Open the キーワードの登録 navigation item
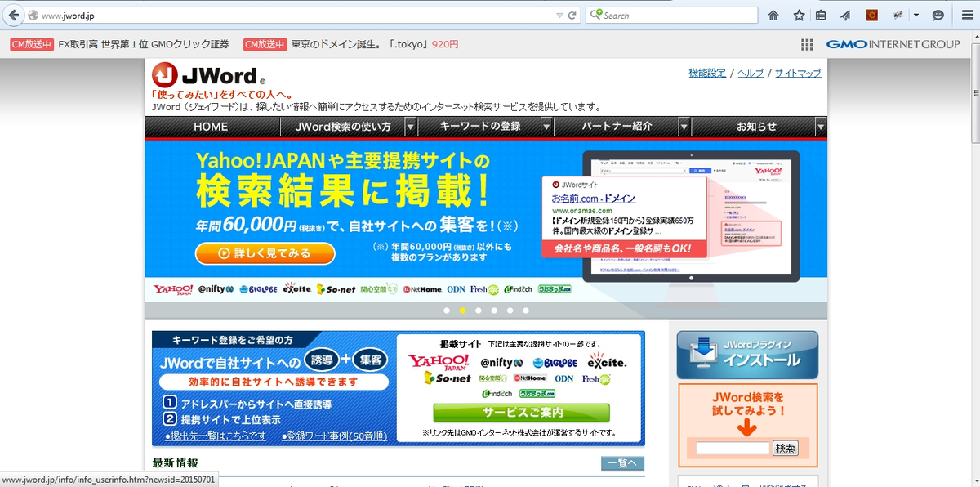Viewport: 980px width, 487px height. point(480,127)
